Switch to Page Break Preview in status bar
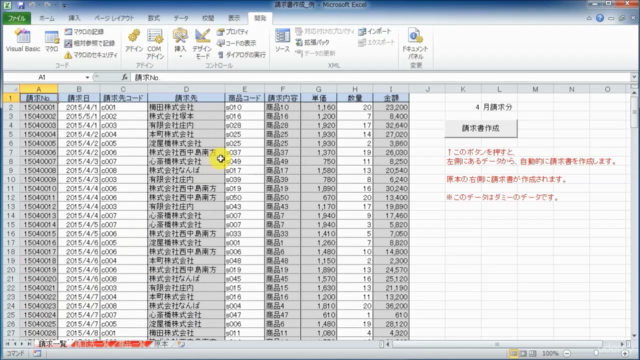640x360 pixels. 533,353
